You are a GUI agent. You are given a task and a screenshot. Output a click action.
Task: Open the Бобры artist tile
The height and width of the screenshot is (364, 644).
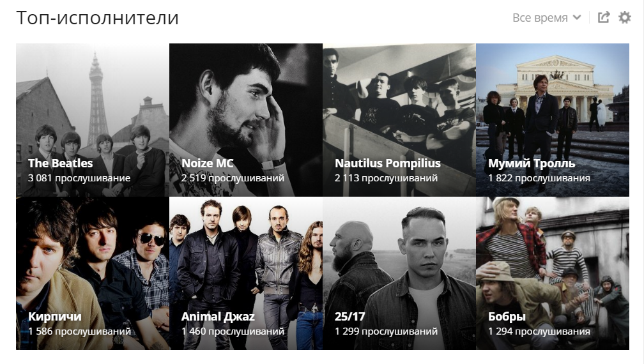(x=553, y=273)
